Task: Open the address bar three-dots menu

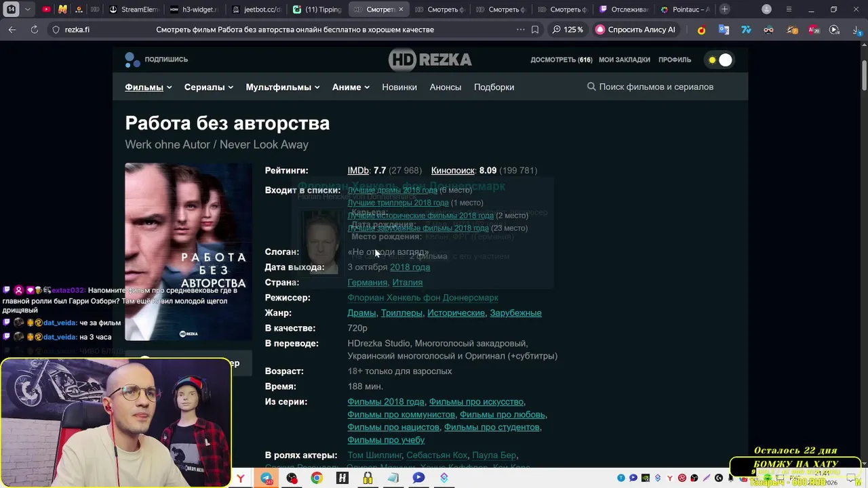Action: [520, 30]
